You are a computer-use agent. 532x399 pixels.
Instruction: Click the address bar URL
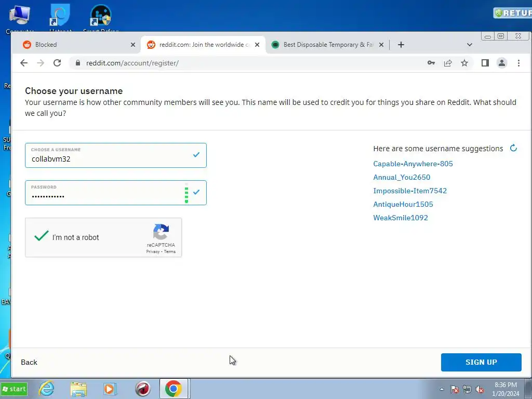pos(132,63)
